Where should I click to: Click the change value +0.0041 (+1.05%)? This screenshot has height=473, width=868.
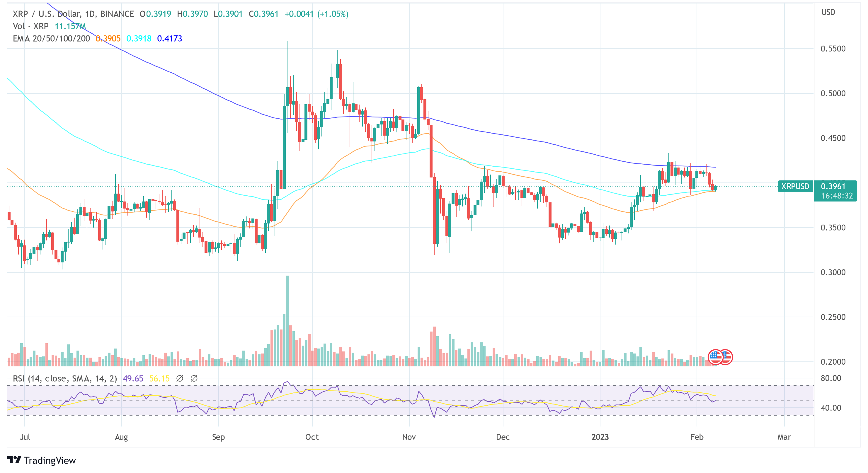[x=316, y=14]
